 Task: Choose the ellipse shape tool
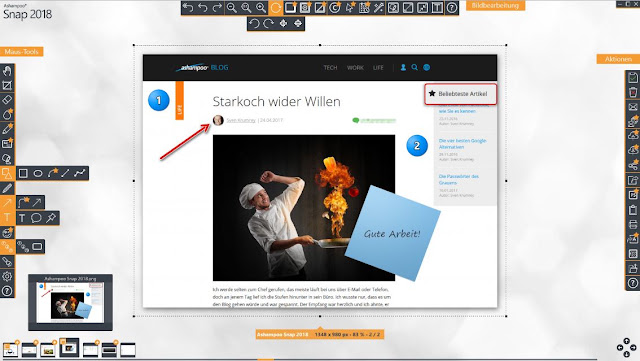click(x=38, y=174)
